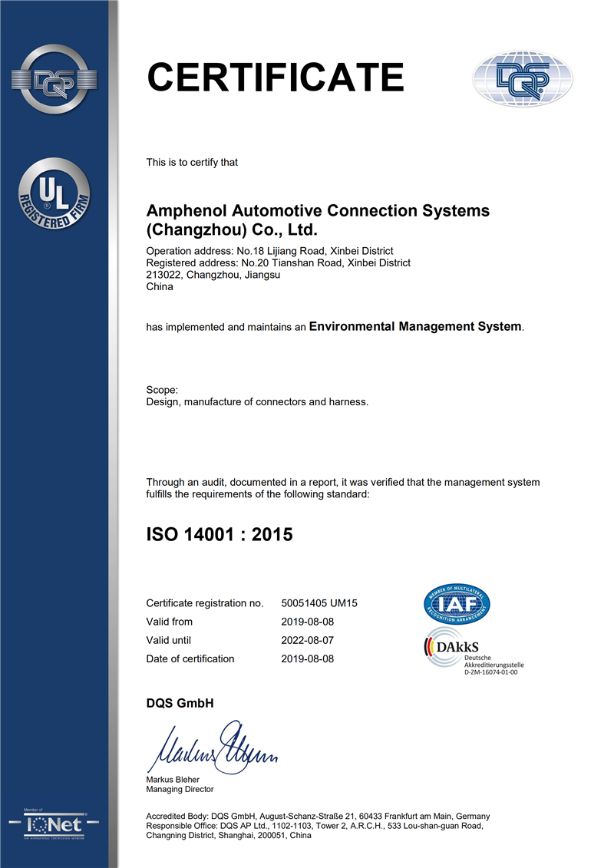Click the Valid from date 2019-08-08

[307, 622]
